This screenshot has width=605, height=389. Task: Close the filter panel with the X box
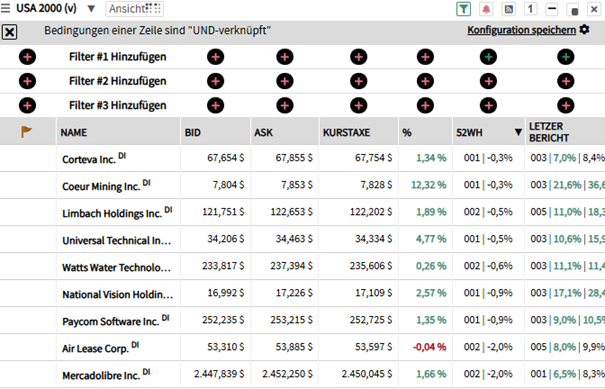(x=10, y=32)
